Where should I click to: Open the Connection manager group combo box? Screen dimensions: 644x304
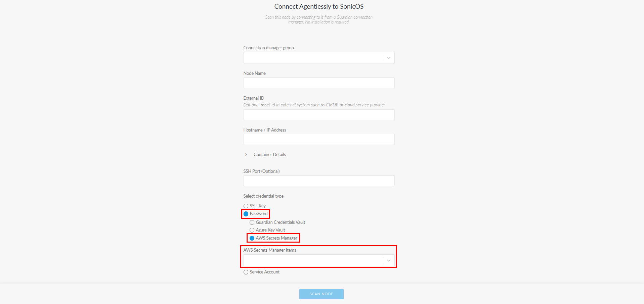coord(312,58)
